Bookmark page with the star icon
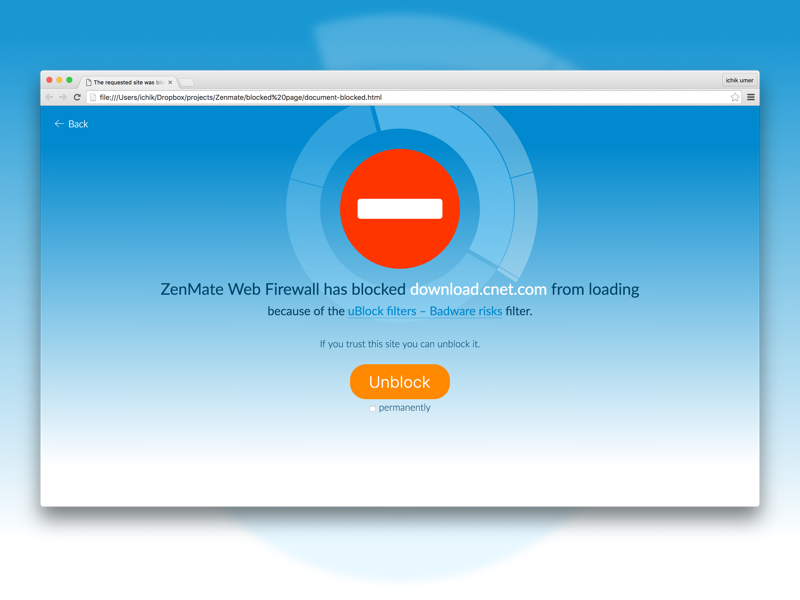 click(x=735, y=97)
